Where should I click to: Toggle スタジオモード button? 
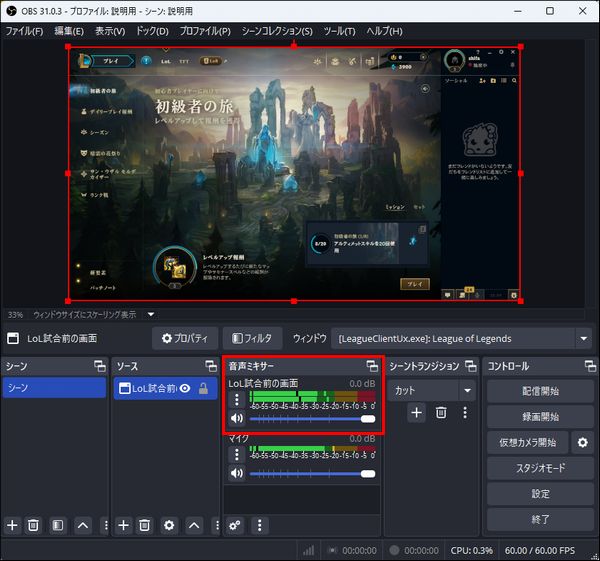coord(540,468)
